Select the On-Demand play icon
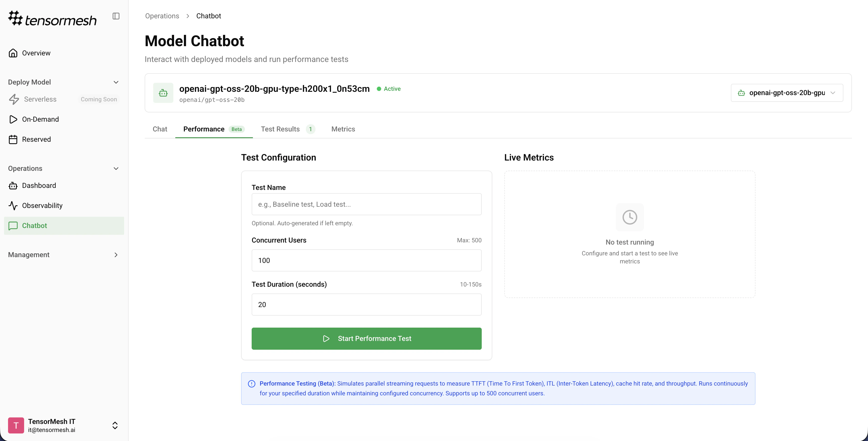 pos(13,119)
